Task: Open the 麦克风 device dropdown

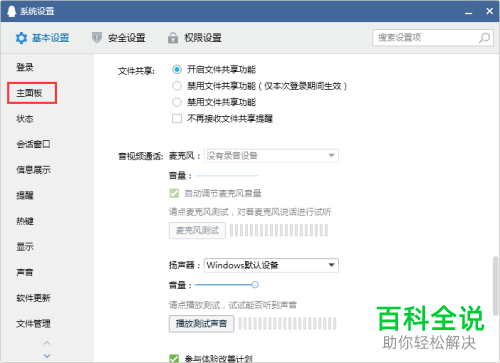Action: [x=271, y=156]
